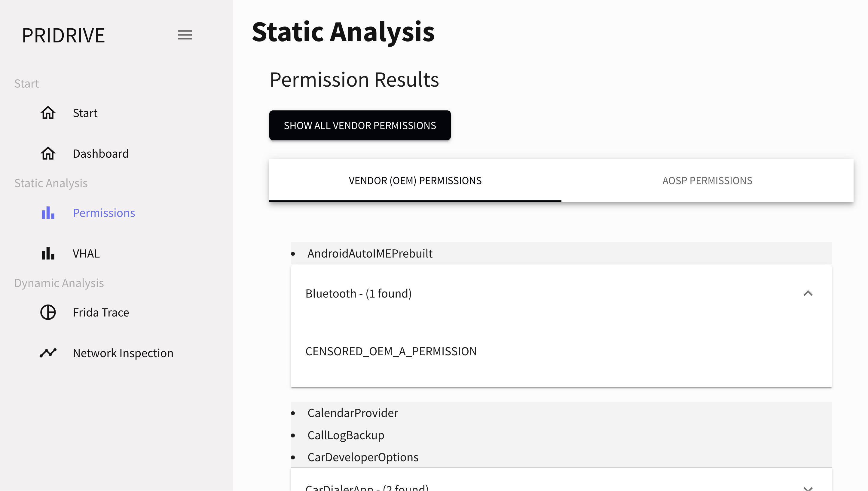The width and height of the screenshot is (868, 491).
Task: Click the home icon next to Start
Action: pos(48,113)
